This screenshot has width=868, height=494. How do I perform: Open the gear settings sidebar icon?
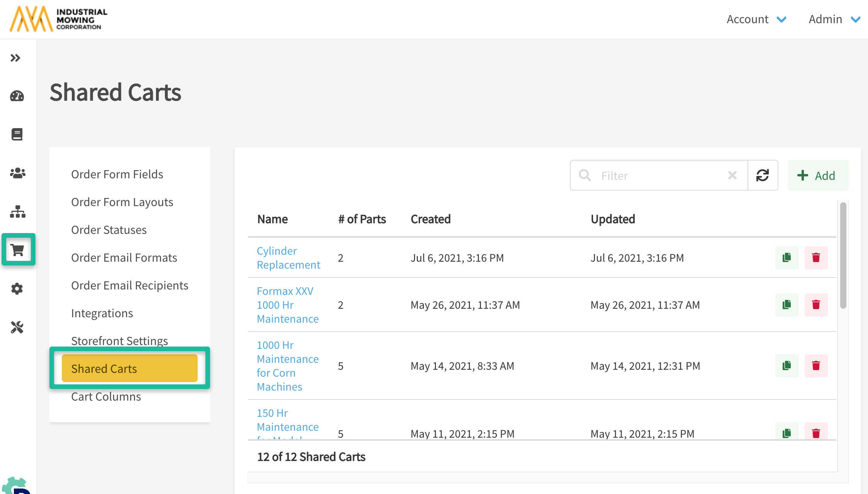[x=17, y=289]
